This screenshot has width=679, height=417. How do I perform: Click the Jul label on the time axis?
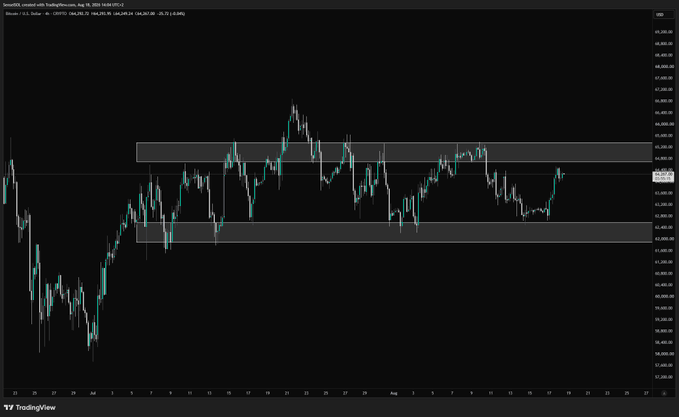point(93,393)
